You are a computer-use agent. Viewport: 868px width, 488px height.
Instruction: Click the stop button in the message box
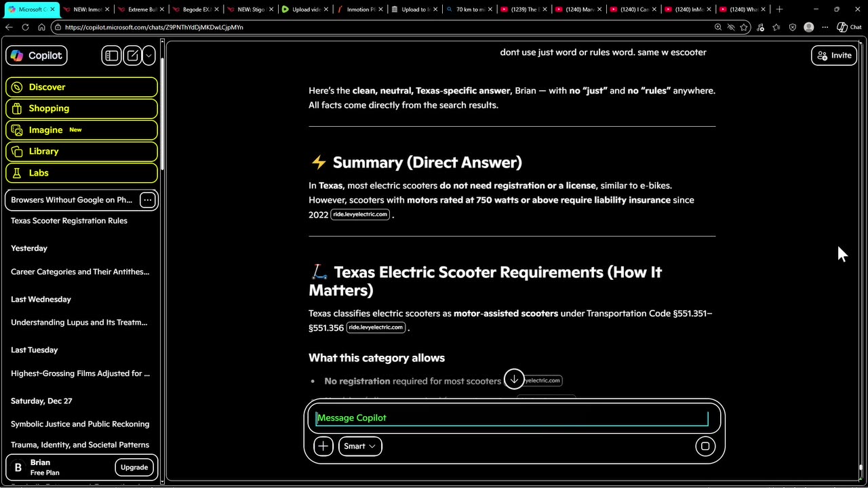click(x=705, y=446)
